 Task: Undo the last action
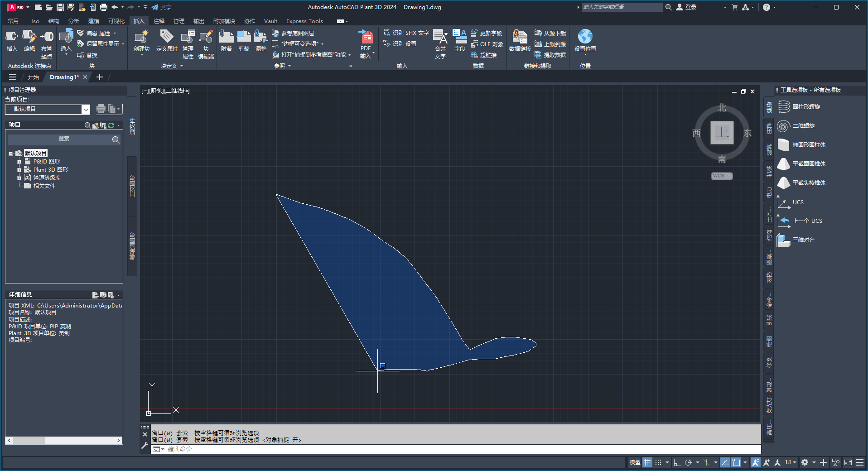[x=115, y=7]
